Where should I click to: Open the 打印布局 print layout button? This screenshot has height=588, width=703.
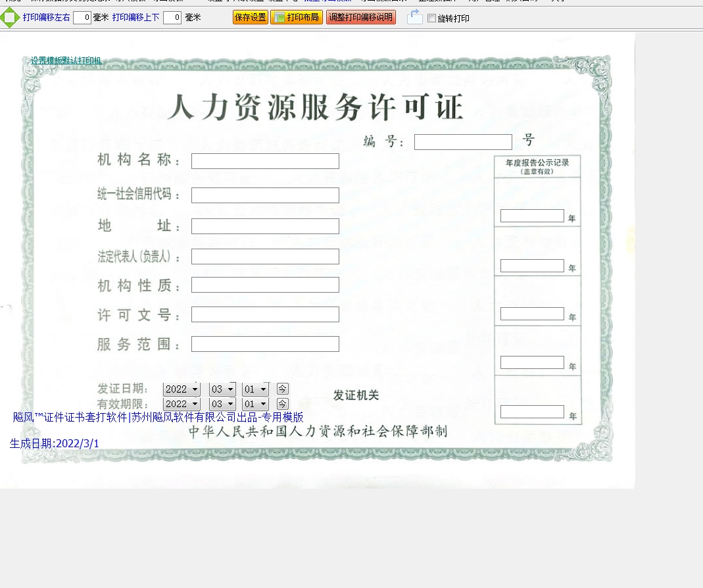coord(297,18)
